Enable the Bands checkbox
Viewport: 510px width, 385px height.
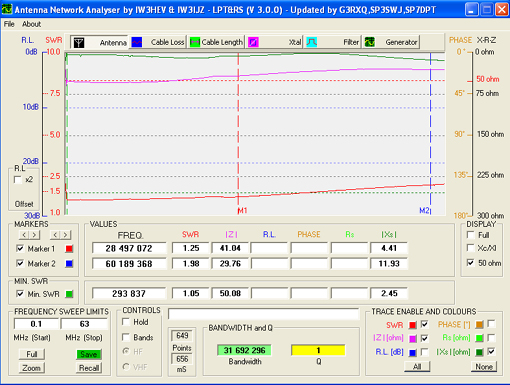126,337
